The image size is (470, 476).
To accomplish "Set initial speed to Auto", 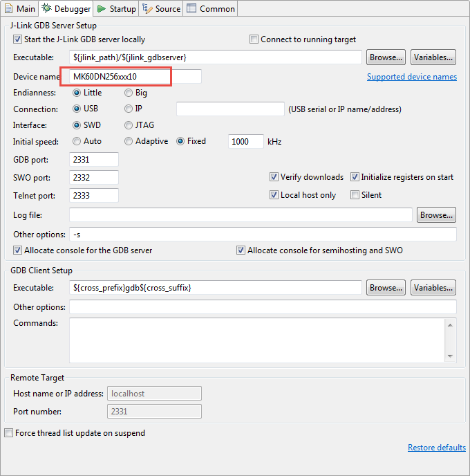I will point(78,142).
